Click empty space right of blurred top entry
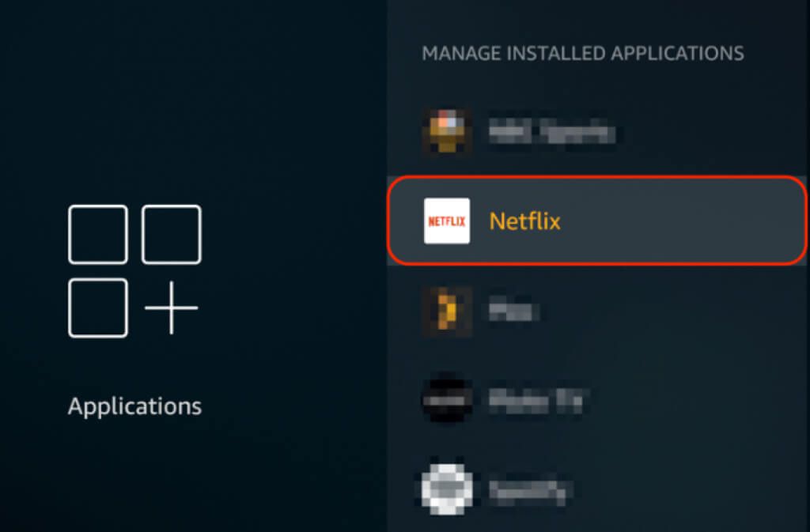Viewport: 810px width, 532px height. pyautogui.click(x=713, y=132)
